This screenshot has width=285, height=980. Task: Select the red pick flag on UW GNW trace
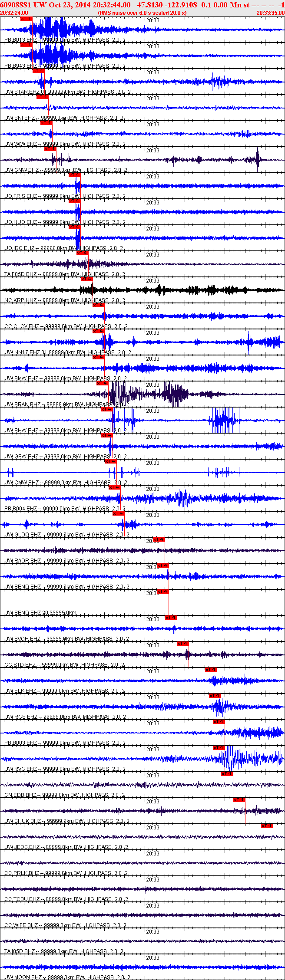click(50, 149)
